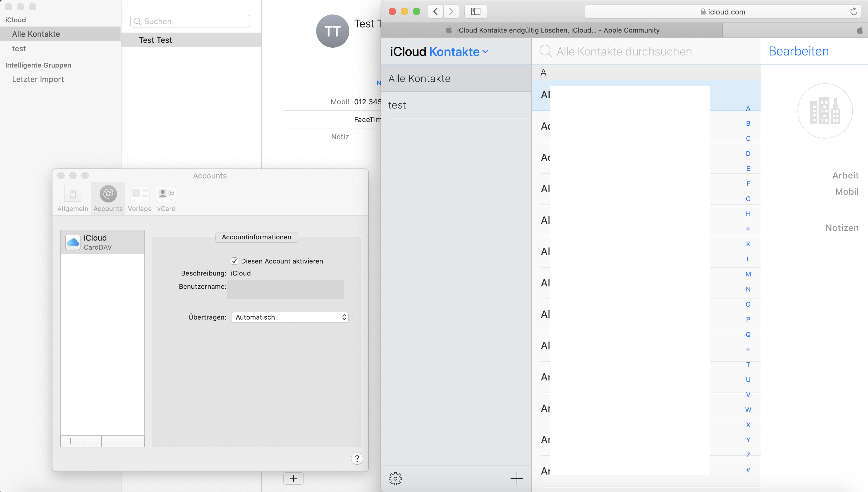
Task: Jump to letter M in alphabet index
Action: tap(748, 274)
